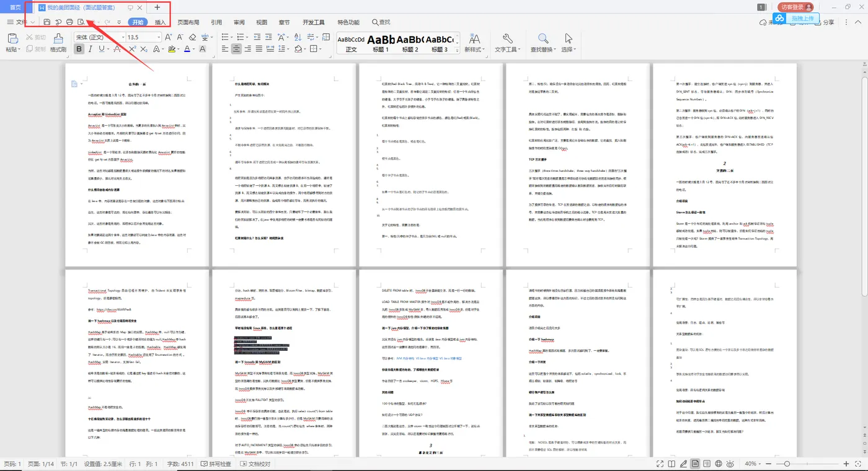Go to the Home (首页) tab
The image size is (868, 471).
tap(15, 7)
